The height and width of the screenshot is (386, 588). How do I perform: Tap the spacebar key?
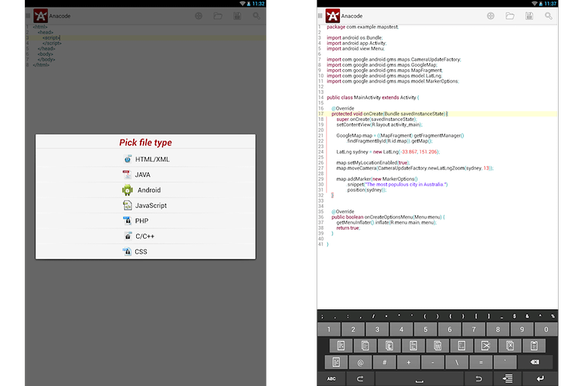420,378
